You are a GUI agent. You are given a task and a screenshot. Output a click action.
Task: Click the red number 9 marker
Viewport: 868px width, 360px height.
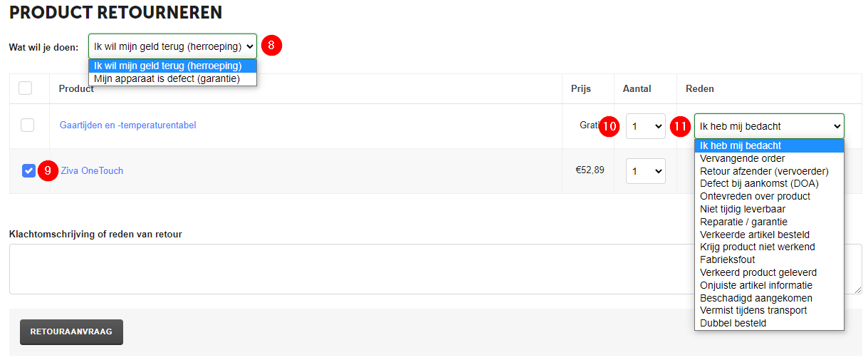tap(48, 171)
